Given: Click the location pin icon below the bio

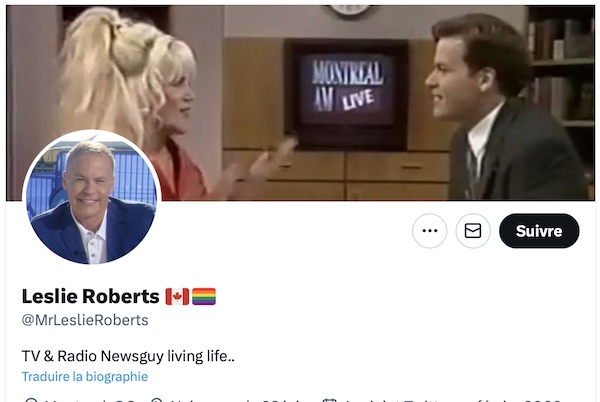Looking at the screenshot, I should click(31, 400).
